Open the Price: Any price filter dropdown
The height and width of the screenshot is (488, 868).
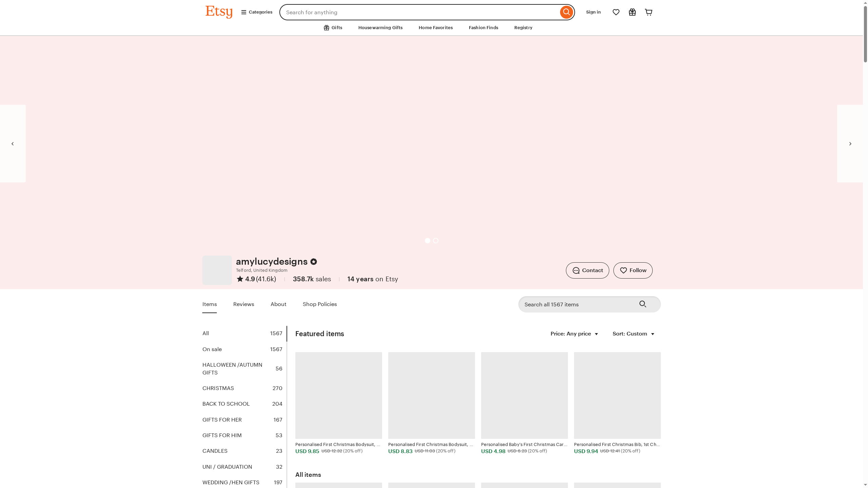574,334
